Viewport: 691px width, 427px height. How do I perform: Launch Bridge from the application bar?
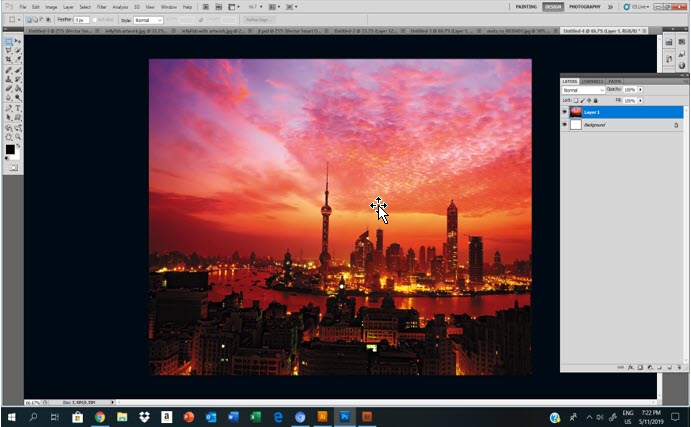coord(206,7)
